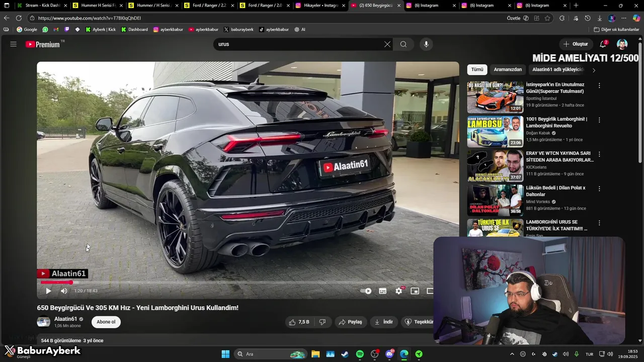Open Alaatin61 channel avatar
The height and width of the screenshot is (362, 644).
[x=44, y=322]
